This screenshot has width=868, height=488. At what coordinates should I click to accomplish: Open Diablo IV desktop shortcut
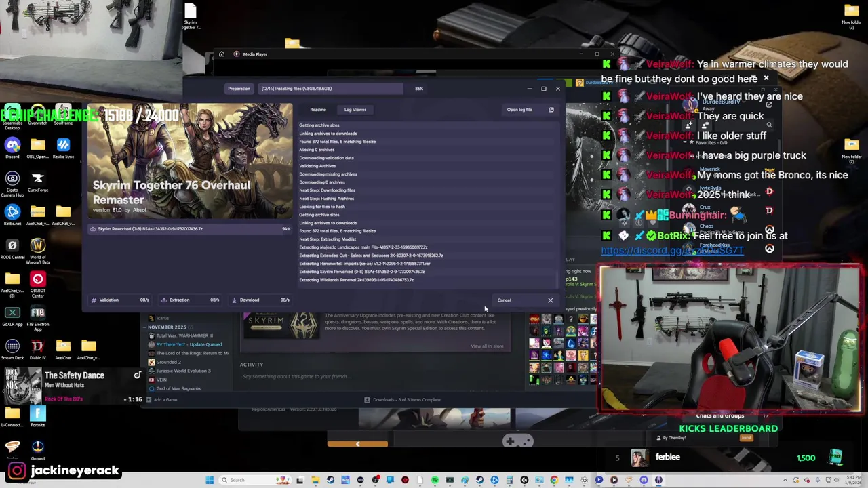(x=38, y=350)
